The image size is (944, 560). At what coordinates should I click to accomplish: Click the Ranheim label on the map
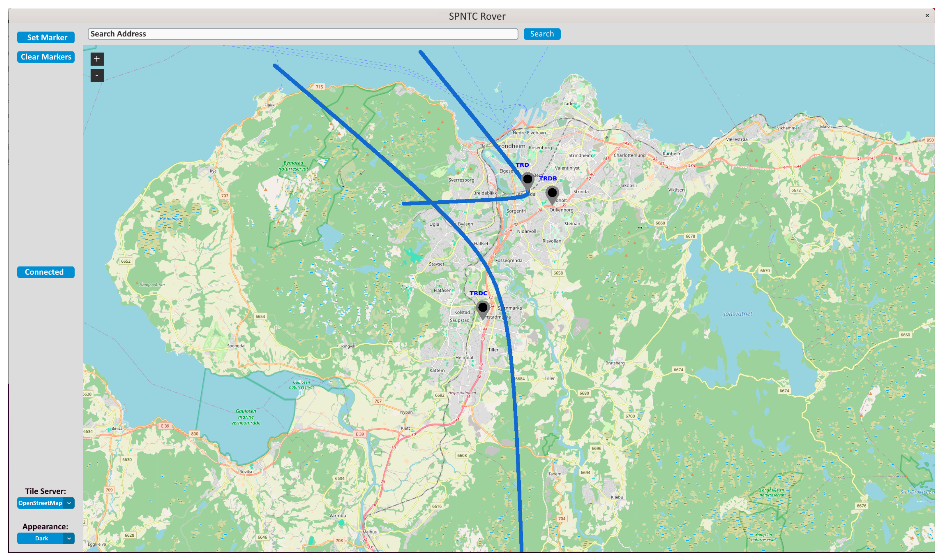tap(672, 154)
